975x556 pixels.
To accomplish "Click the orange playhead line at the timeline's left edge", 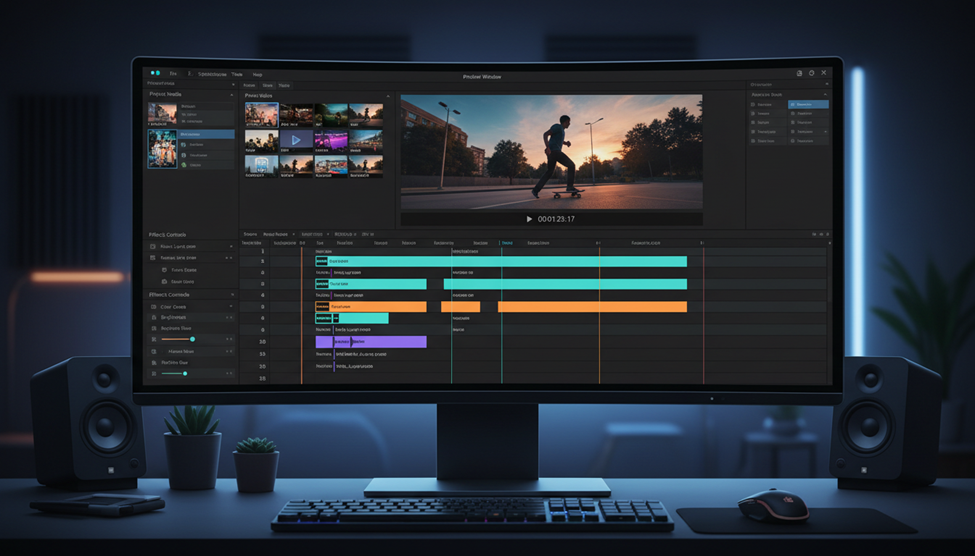I will [x=302, y=316].
